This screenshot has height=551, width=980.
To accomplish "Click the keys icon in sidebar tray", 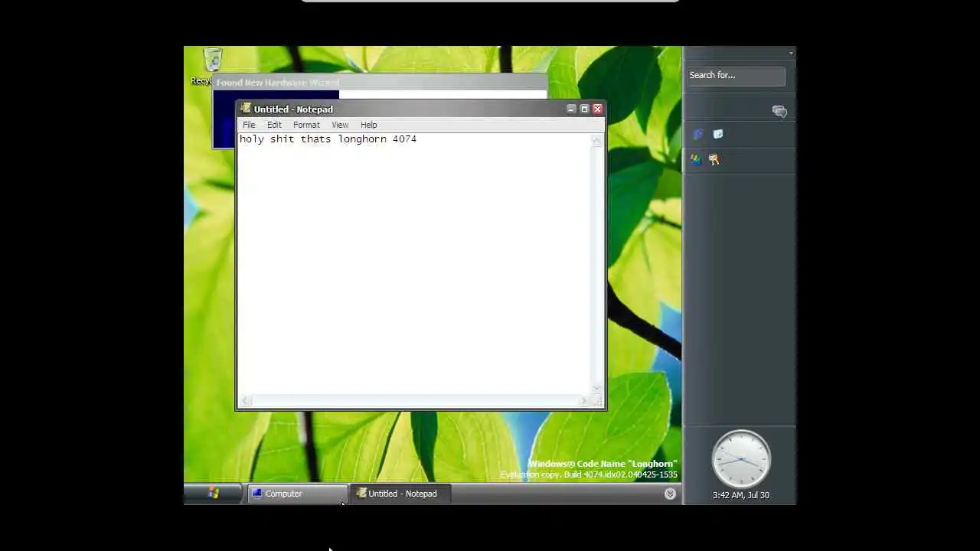I will [x=714, y=160].
